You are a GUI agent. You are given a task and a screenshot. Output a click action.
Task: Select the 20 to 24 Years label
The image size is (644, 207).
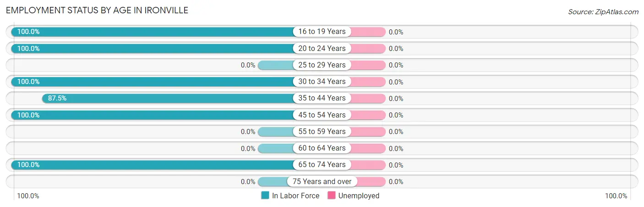pos(322,48)
